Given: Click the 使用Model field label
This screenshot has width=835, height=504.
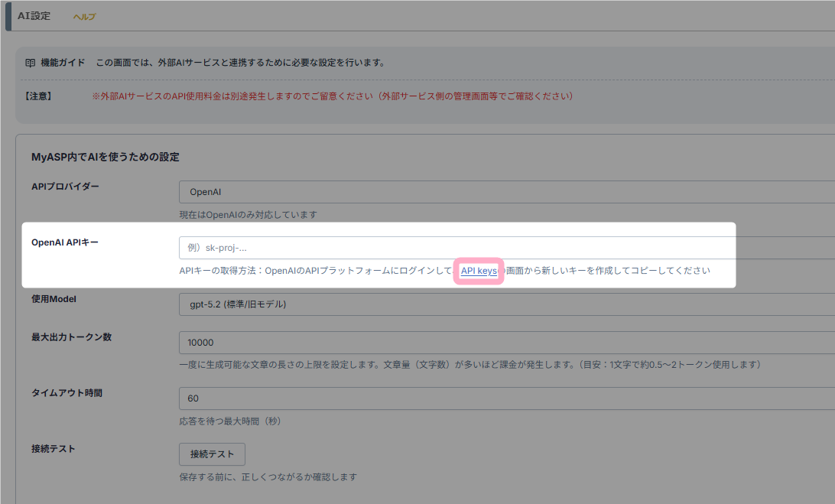Looking at the screenshot, I should pyautogui.click(x=54, y=299).
